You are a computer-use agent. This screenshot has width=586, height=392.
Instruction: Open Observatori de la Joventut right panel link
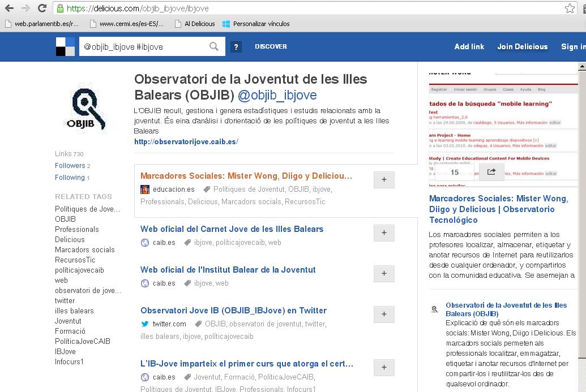point(506,309)
